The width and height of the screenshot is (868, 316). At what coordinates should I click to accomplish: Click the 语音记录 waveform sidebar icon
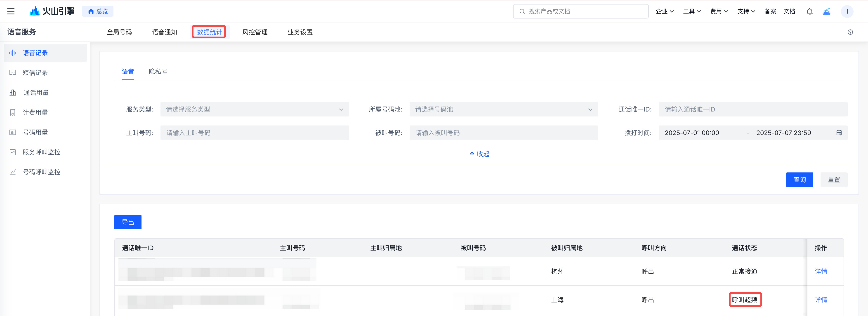(13, 53)
